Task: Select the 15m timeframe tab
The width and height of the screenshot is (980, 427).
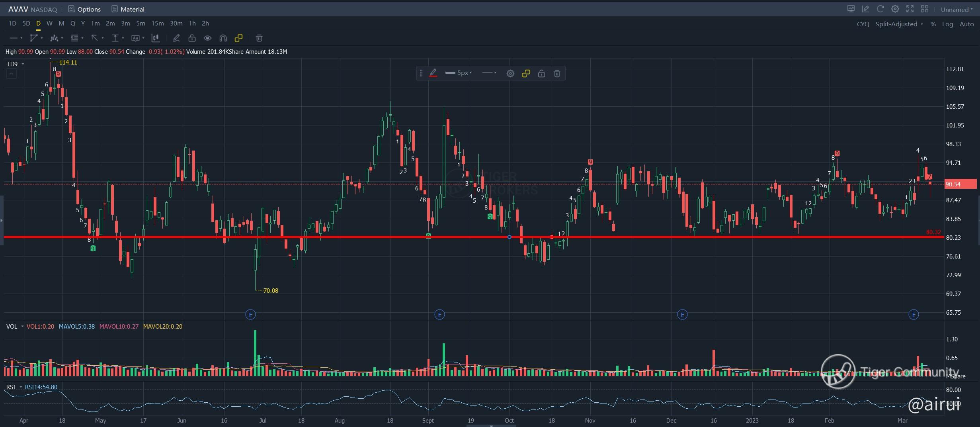Action: tap(157, 24)
